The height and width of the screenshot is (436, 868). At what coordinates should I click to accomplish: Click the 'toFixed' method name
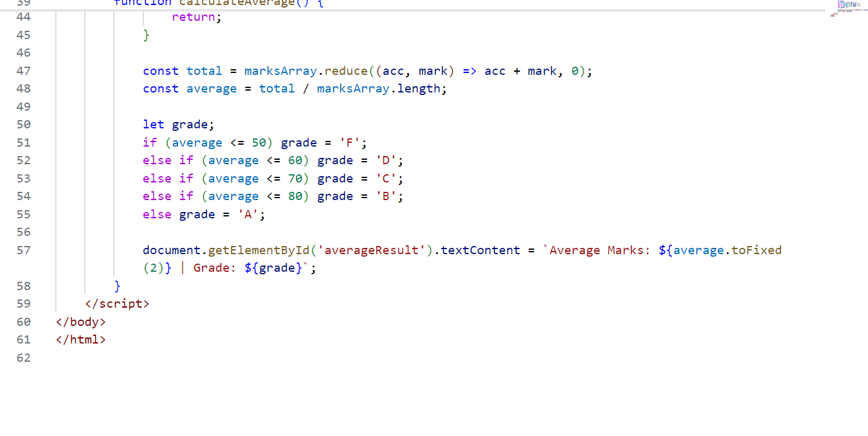pyautogui.click(x=757, y=250)
